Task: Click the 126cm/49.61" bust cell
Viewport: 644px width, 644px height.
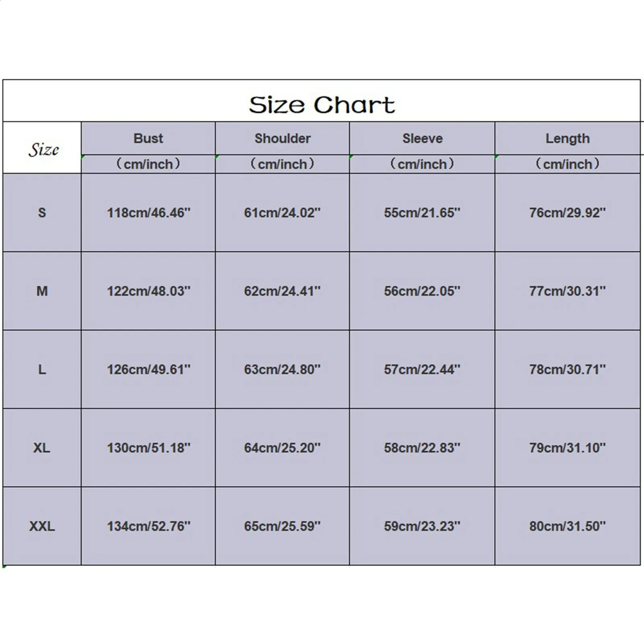Action: (148, 369)
